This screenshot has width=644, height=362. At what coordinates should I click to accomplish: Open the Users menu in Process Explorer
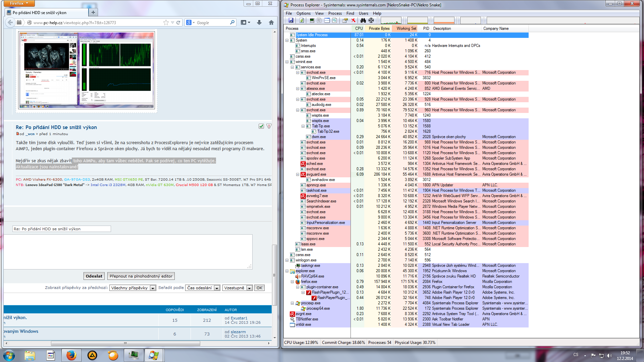[363, 13]
